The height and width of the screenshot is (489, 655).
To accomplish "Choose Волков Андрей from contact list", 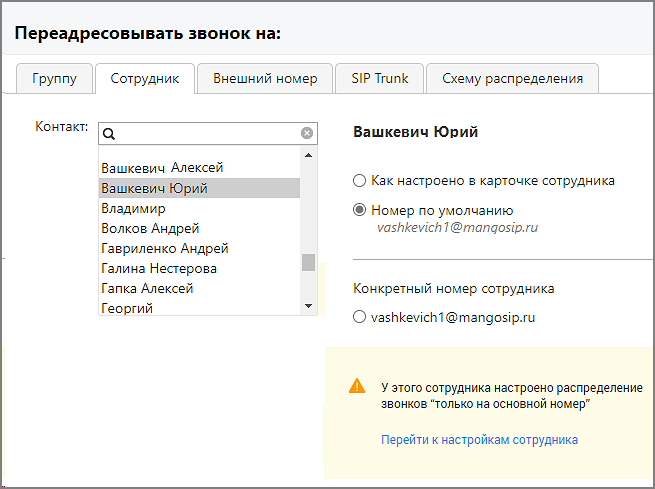I will click(x=200, y=228).
